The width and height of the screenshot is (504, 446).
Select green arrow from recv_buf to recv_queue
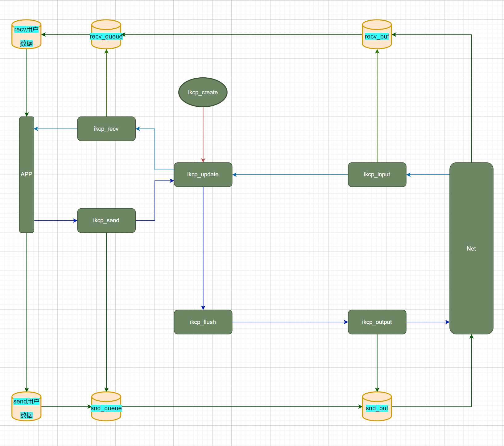pos(241,35)
